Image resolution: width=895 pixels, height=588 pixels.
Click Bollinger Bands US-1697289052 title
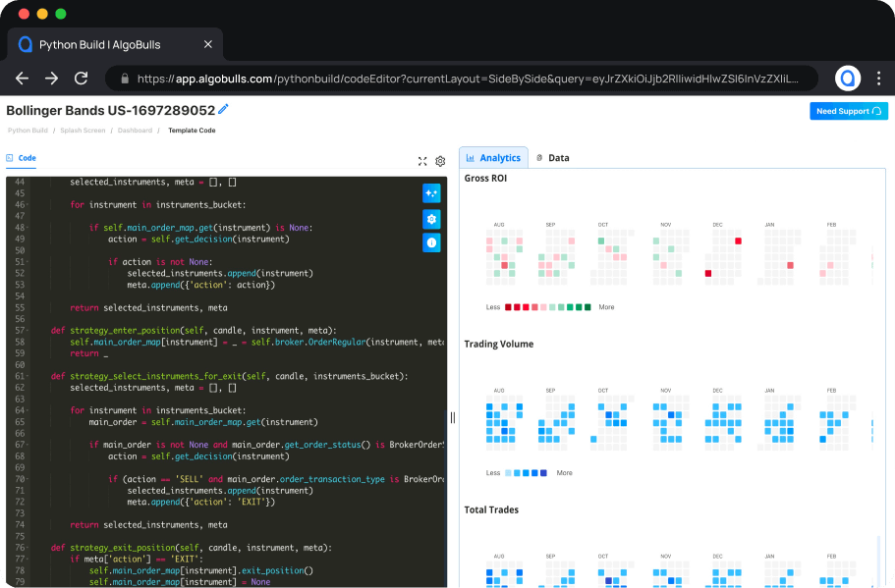point(111,110)
